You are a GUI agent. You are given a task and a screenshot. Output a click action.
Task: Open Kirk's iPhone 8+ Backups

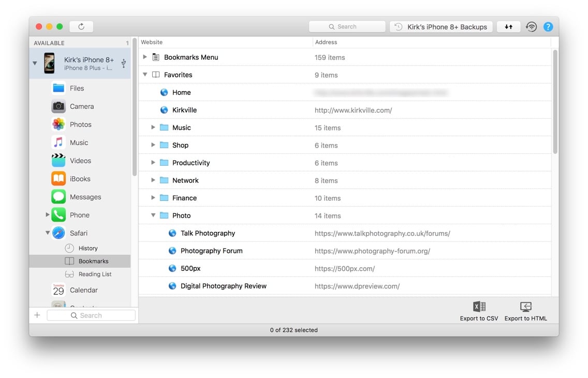click(441, 26)
